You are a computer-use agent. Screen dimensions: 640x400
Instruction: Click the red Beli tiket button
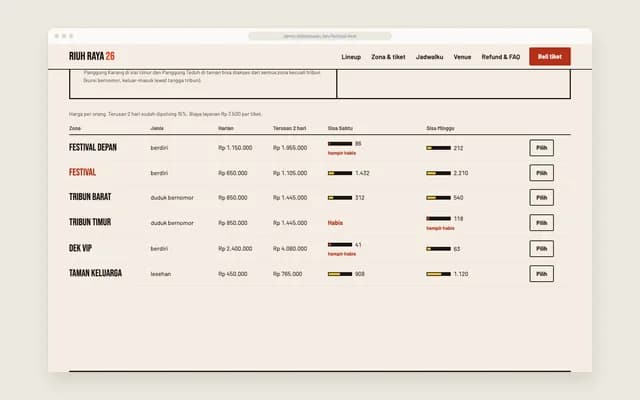coord(550,56)
